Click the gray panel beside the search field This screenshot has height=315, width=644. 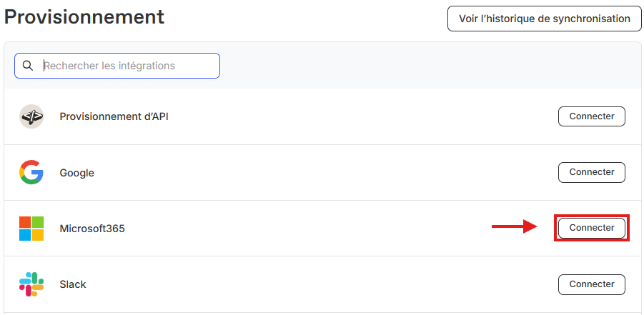click(429, 66)
